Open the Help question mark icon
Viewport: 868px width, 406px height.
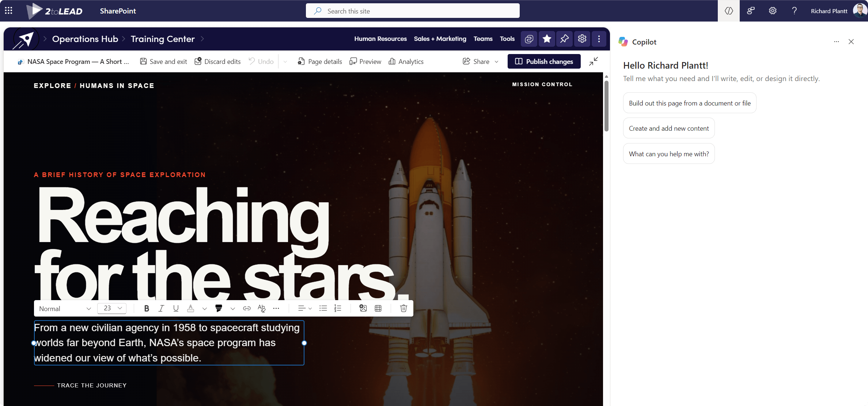click(x=794, y=11)
